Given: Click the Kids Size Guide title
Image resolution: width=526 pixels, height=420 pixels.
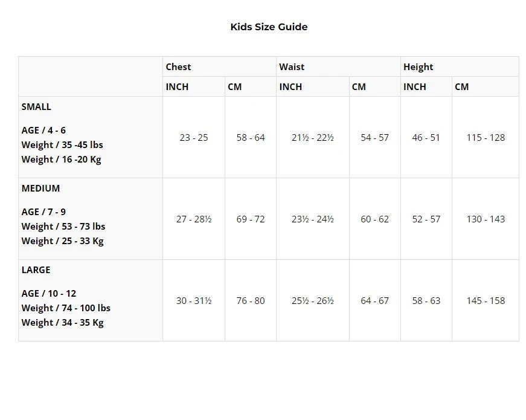Looking at the screenshot, I should coord(269,27).
